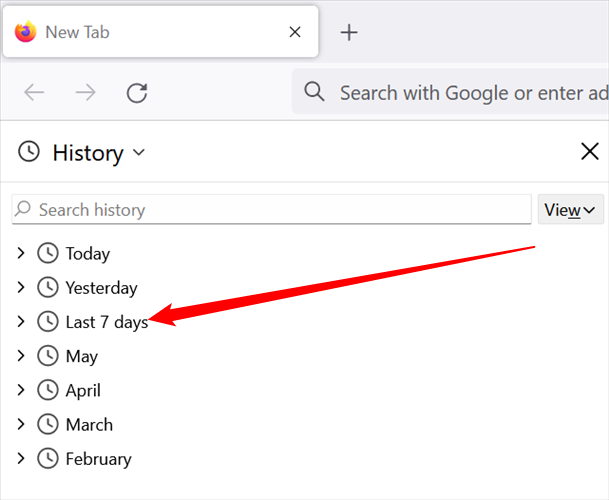This screenshot has height=500, width=609.
Task: Focus the Search with Google address bar
Action: [470, 93]
